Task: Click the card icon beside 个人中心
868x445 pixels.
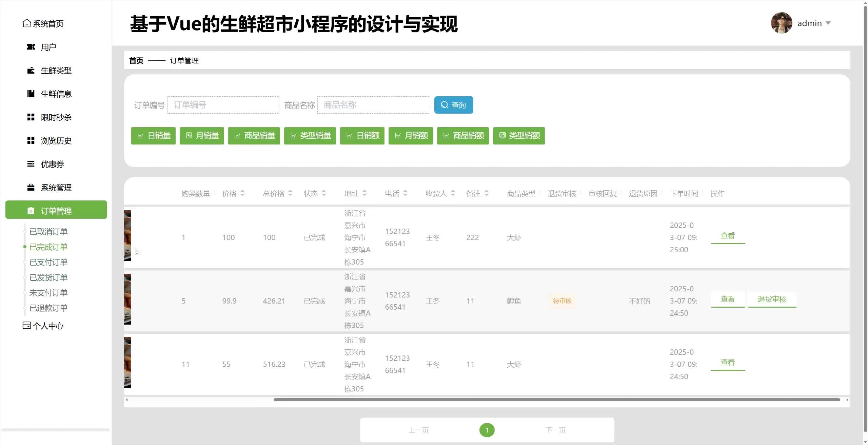Action: 26,326
